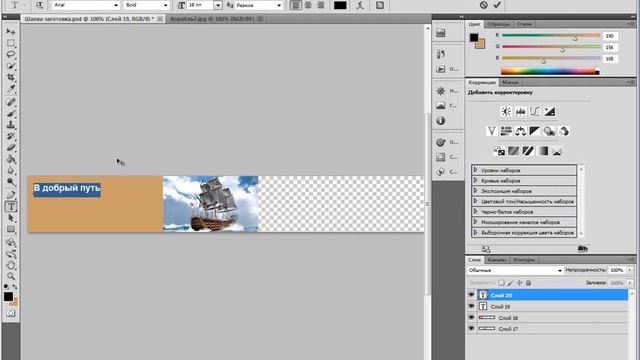Add a Color Balance adjustment

tap(520, 131)
